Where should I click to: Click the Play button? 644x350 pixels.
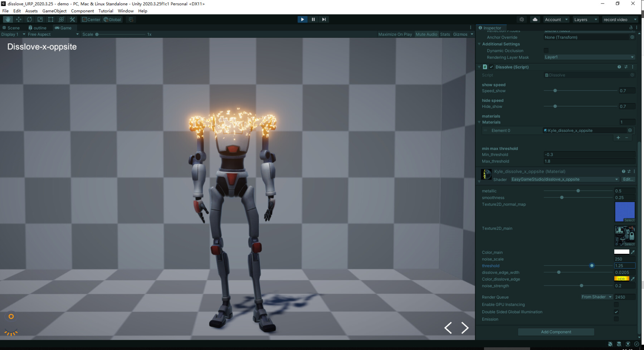tap(302, 19)
